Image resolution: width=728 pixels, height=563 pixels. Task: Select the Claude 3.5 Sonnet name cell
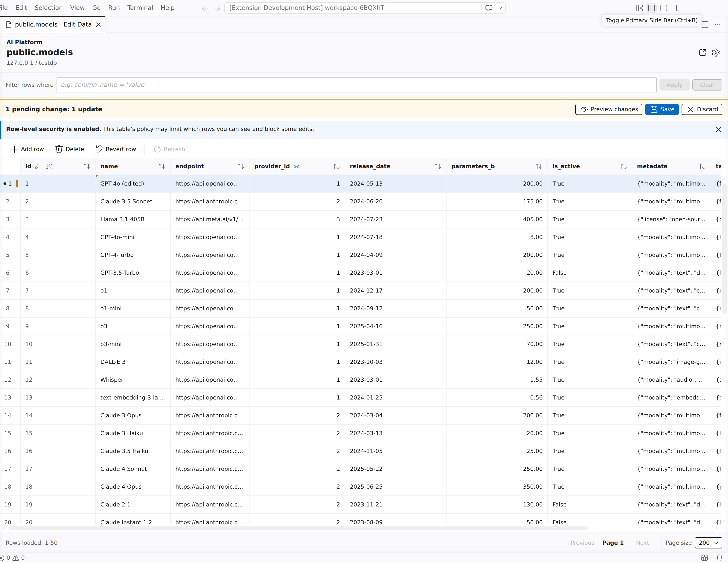click(x=133, y=202)
